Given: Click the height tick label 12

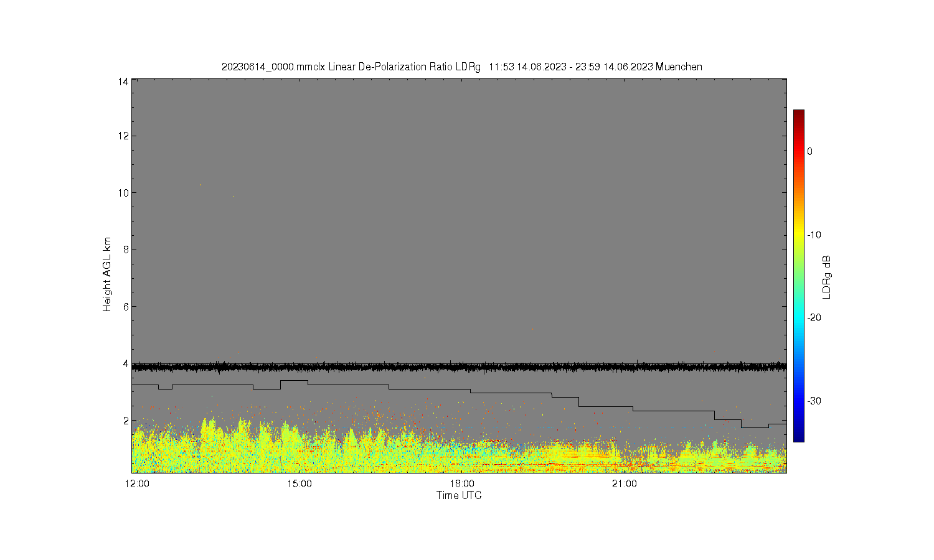Looking at the screenshot, I should (123, 136).
